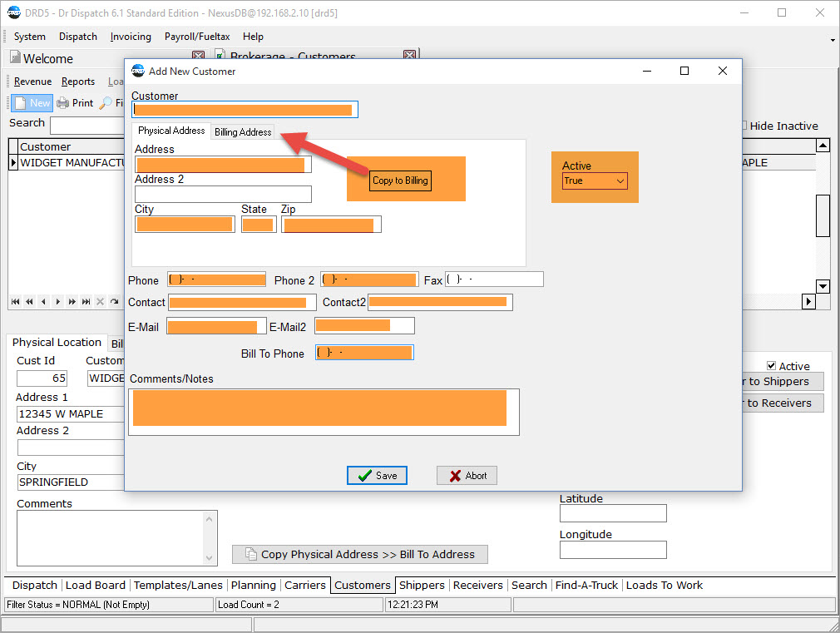Click the Comments box in customer details
The image size is (840, 633).
tap(116, 537)
